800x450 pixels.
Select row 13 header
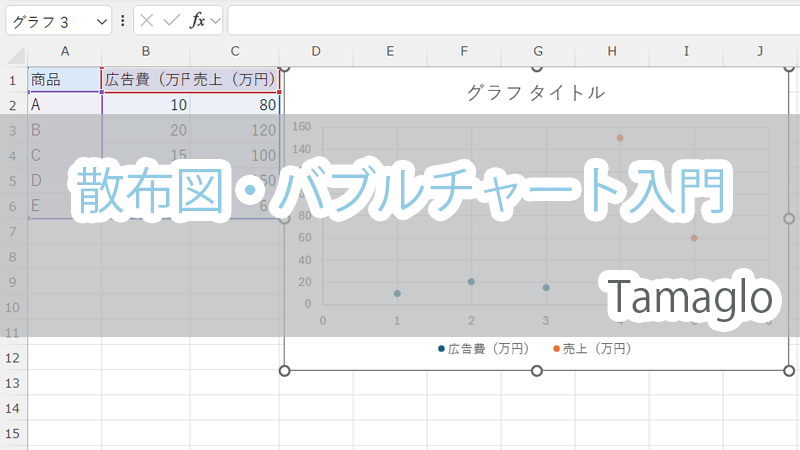pyautogui.click(x=13, y=383)
